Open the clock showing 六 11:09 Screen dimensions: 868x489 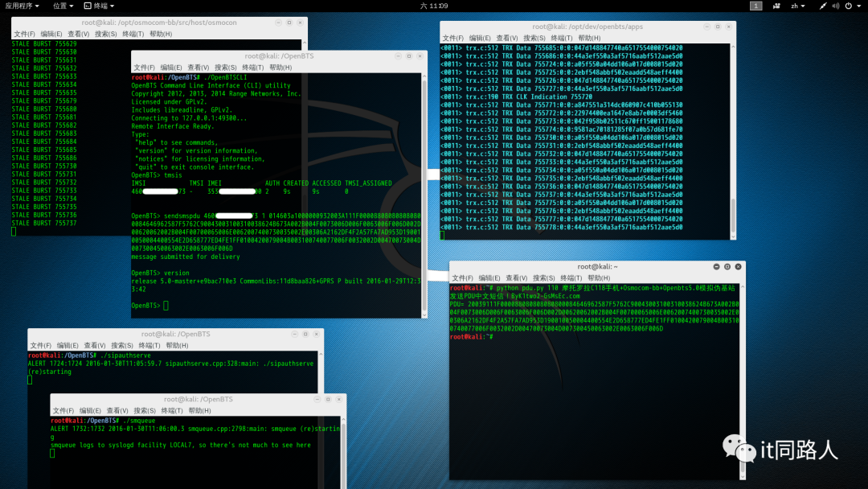point(434,6)
